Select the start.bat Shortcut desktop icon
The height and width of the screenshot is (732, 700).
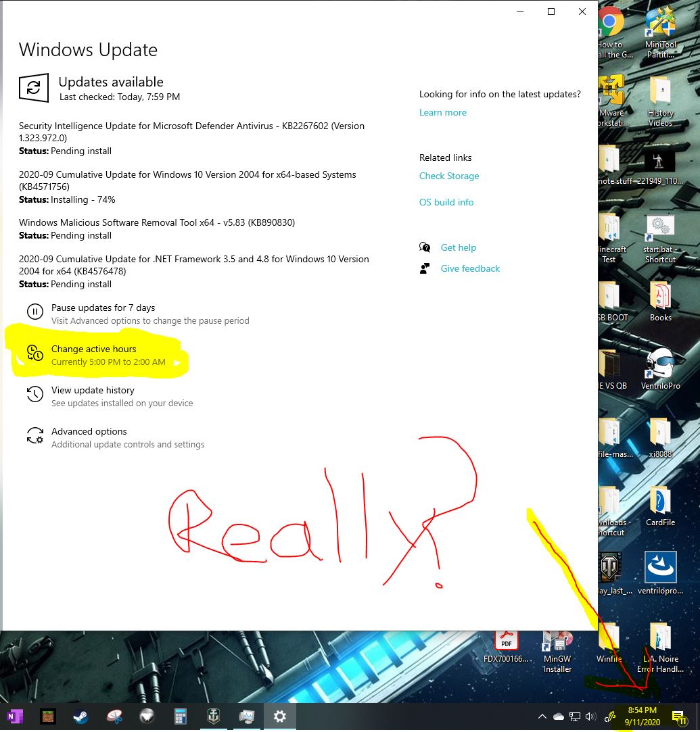[660, 238]
